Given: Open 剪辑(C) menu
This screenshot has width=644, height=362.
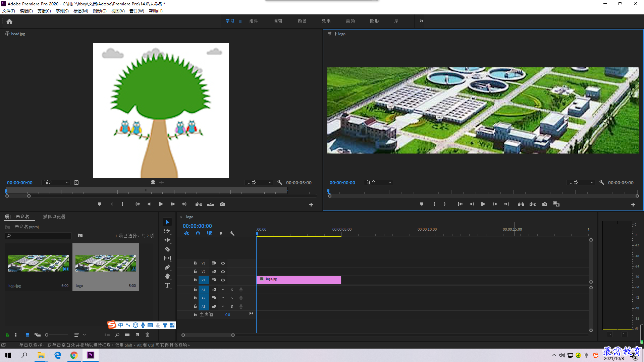Looking at the screenshot, I should (44, 11).
